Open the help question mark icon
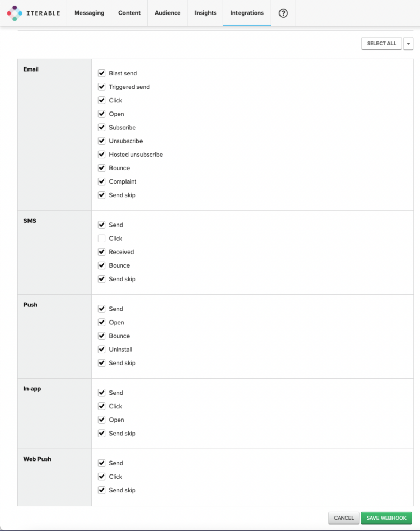The width and height of the screenshot is (420, 531). [283, 13]
